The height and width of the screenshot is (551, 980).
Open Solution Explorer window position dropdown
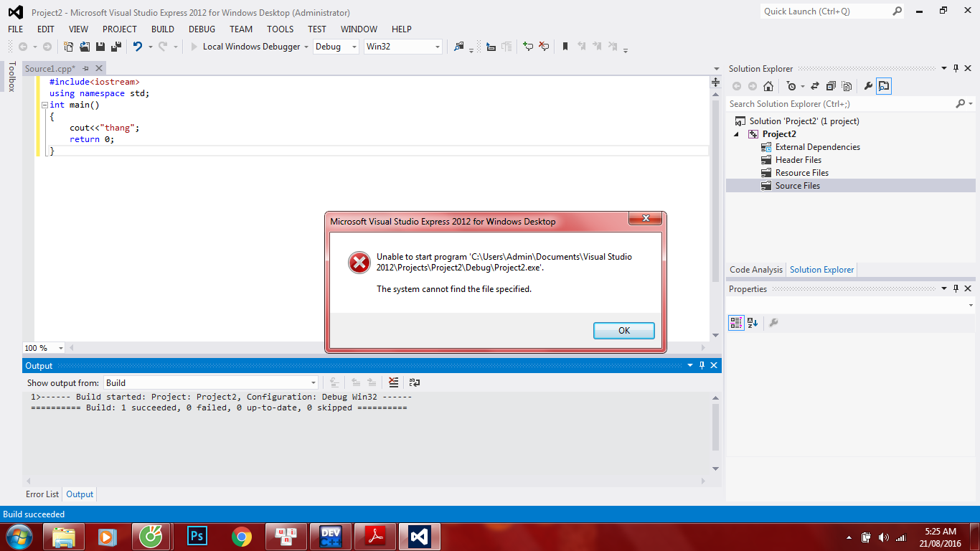click(x=943, y=69)
